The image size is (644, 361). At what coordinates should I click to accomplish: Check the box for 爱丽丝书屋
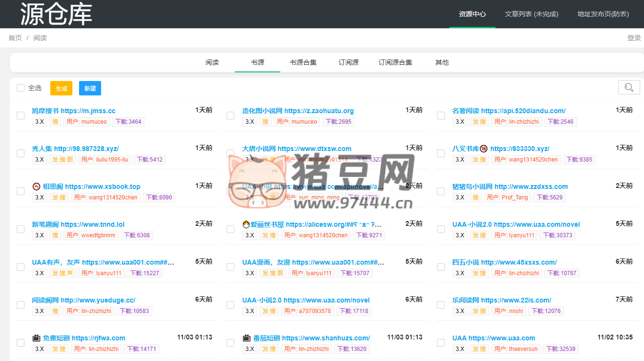coord(230,229)
